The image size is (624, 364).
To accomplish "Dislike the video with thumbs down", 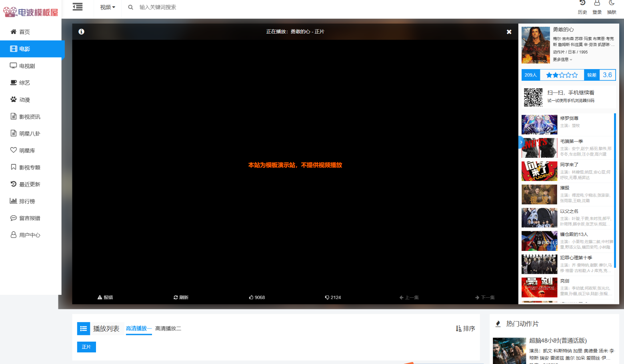I will pos(333,297).
